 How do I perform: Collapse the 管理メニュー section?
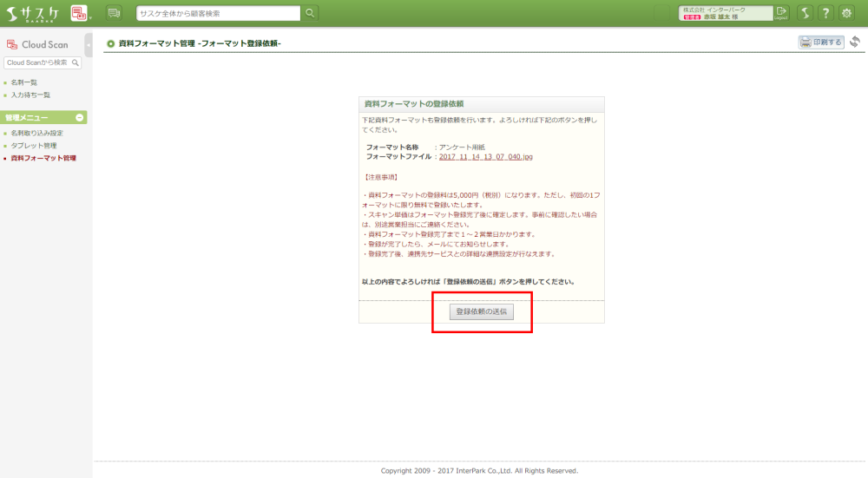pyautogui.click(x=80, y=117)
